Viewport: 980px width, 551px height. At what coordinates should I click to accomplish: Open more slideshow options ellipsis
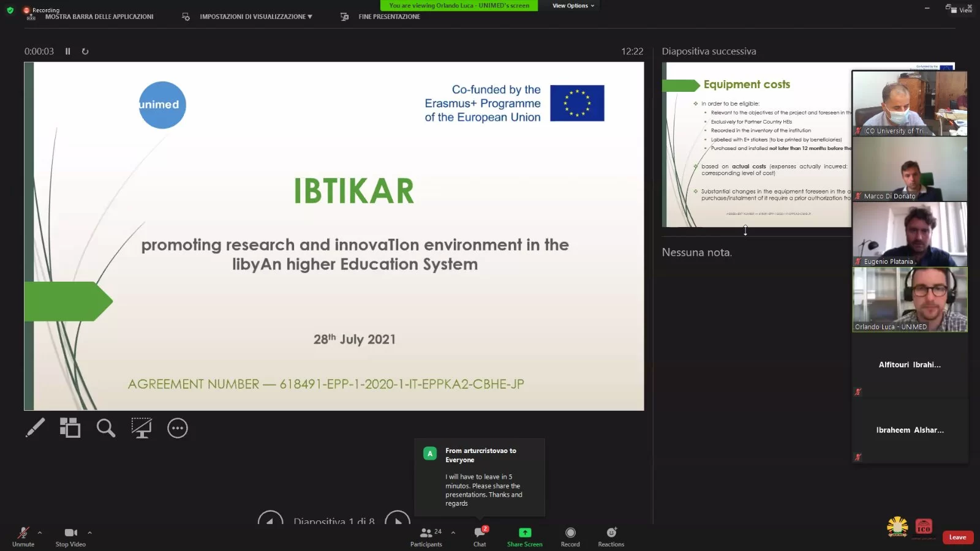(178, 428)
